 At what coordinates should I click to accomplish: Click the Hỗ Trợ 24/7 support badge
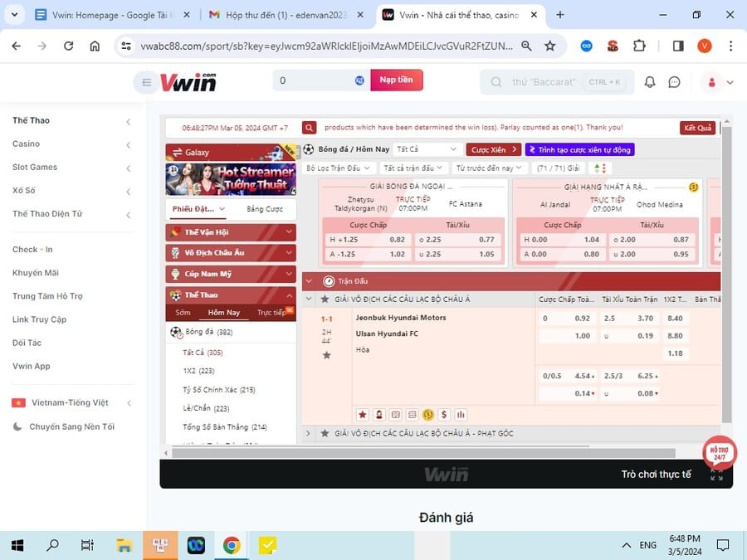720,453
